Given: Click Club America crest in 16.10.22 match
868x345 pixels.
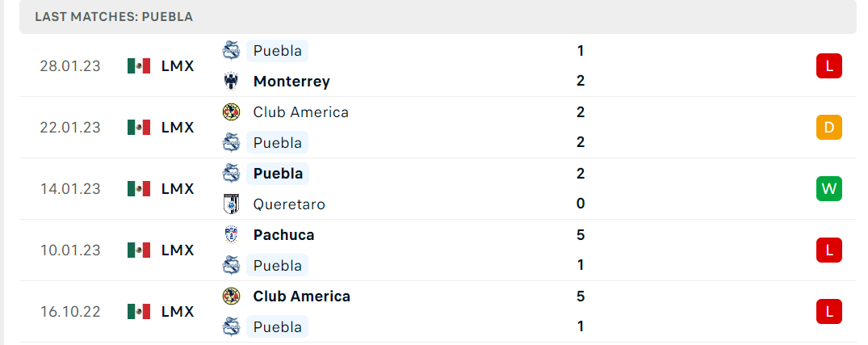Looking at the screenshot, I should click(231, 297).
